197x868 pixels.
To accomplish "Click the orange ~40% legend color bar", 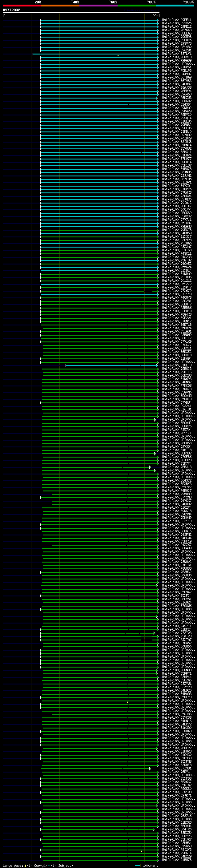I will (60, 6).
